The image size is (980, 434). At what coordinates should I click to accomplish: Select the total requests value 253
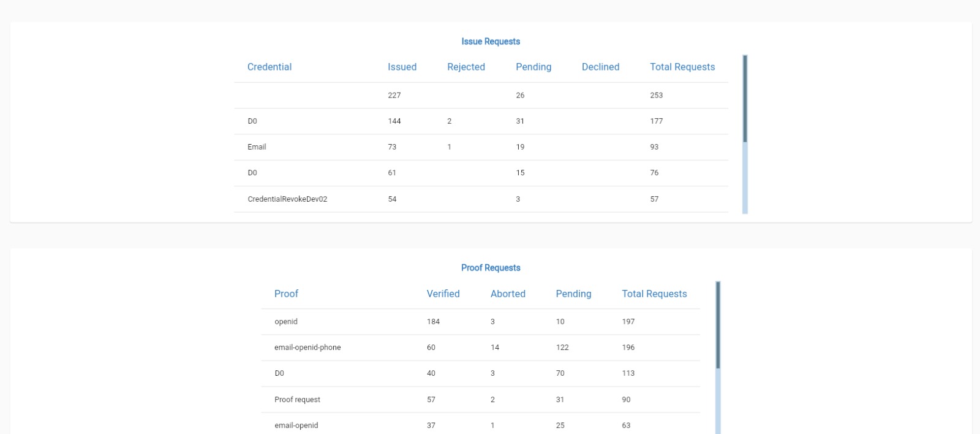pyautogui.click(x=657, y=95)
